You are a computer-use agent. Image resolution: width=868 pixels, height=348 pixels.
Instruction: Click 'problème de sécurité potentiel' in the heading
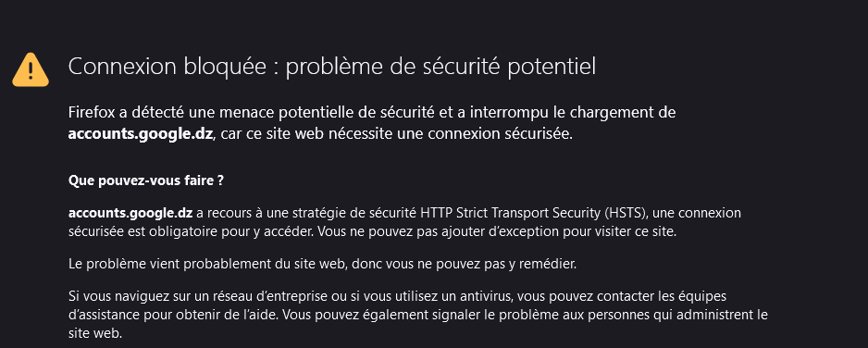[x=440, y=68]
